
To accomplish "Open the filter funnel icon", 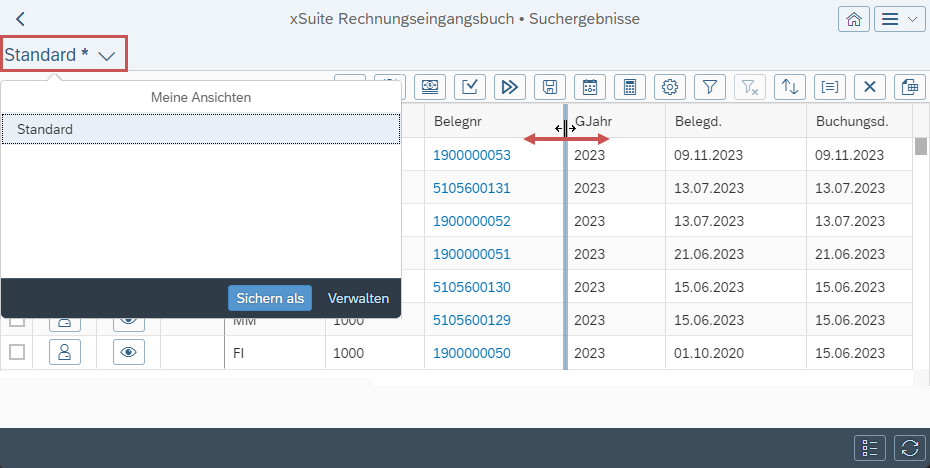I will (x=710, y=87).
